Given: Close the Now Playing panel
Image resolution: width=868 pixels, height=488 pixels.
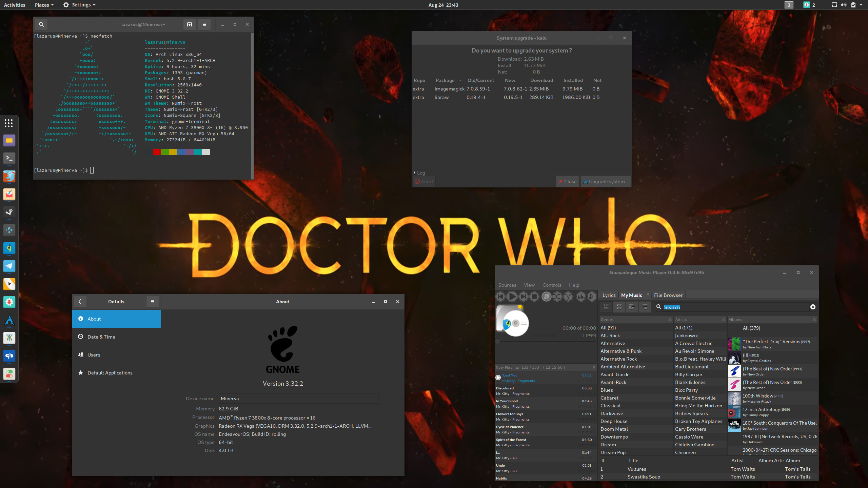Looking at the screenshot, I should tap(594, 367).
